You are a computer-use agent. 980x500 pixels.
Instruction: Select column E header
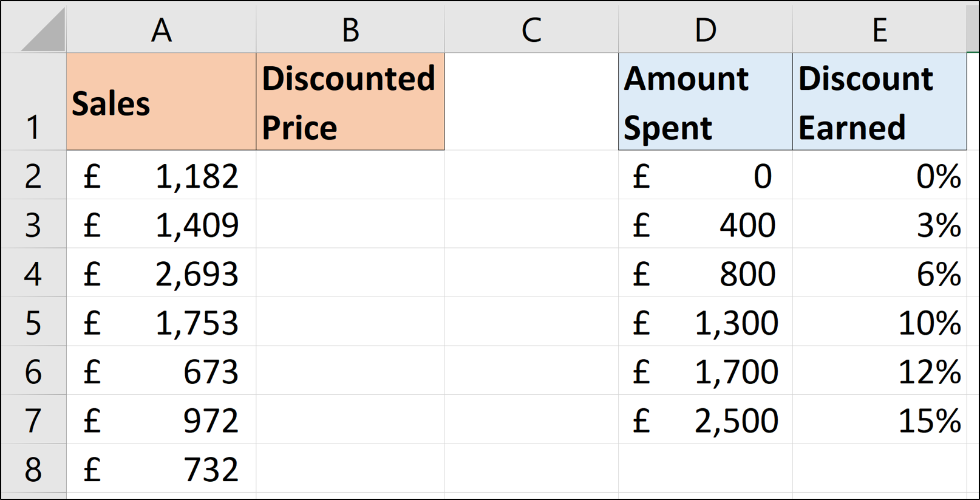879,29
